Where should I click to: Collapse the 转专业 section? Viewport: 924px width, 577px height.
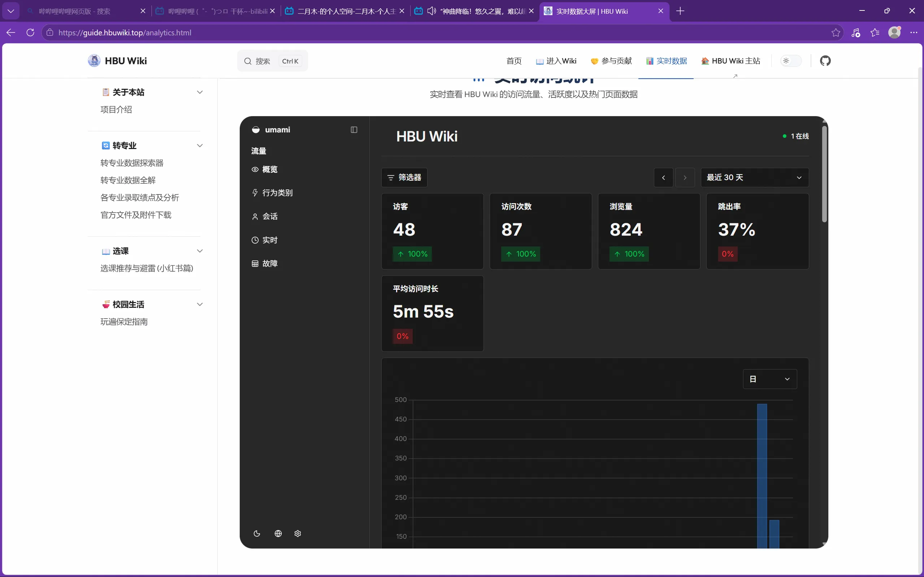[200, 145]
